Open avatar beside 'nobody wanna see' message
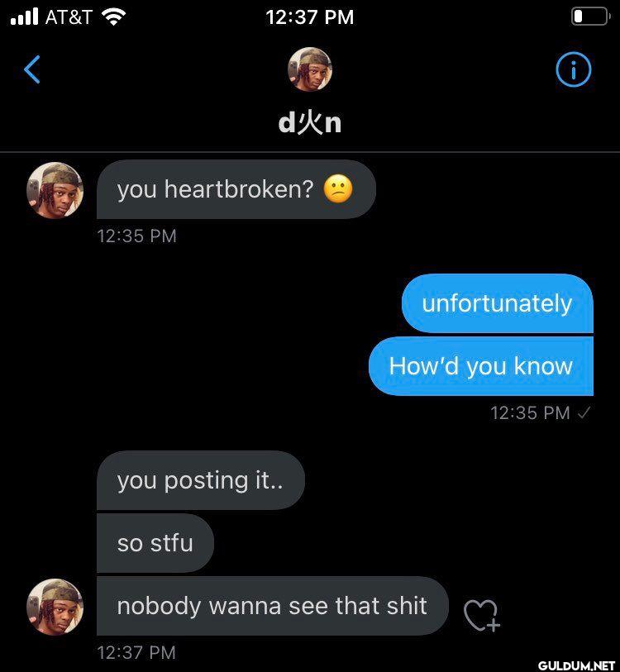 (x=55, y=607)
